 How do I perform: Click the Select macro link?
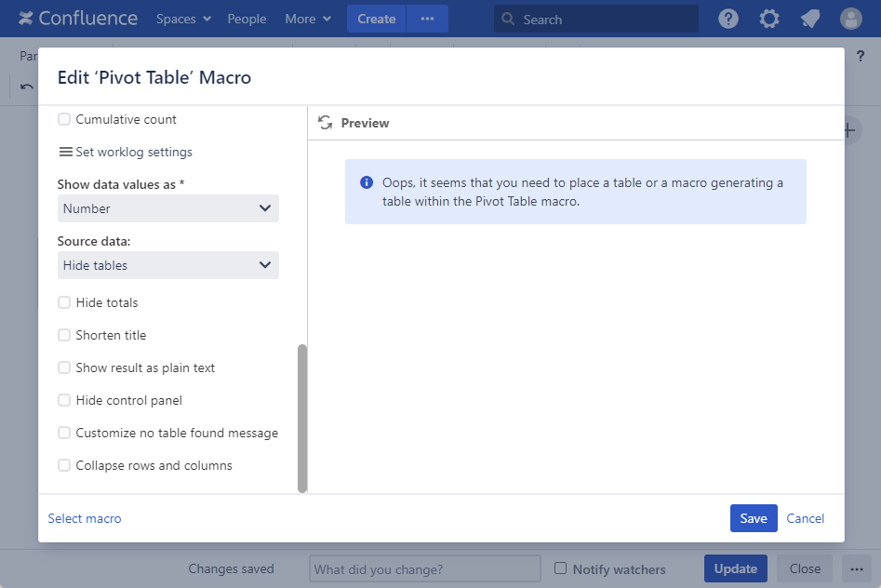(x=85, y=518)
